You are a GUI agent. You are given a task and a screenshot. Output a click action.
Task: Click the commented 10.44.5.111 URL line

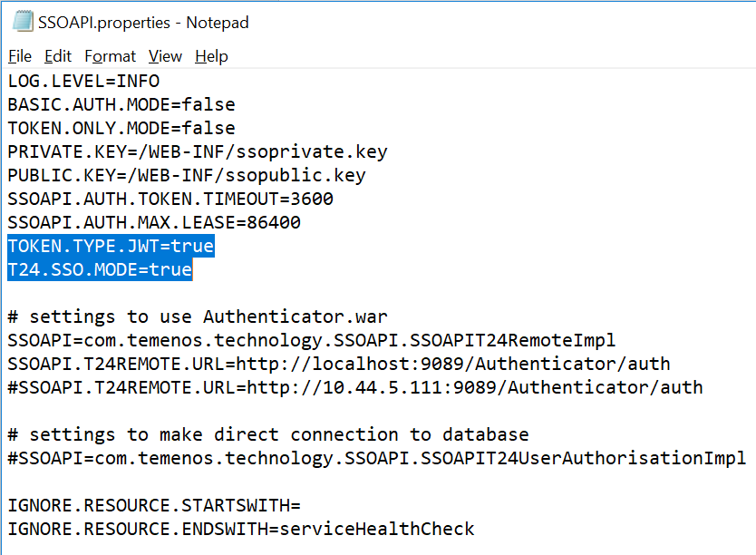(355, 387)
